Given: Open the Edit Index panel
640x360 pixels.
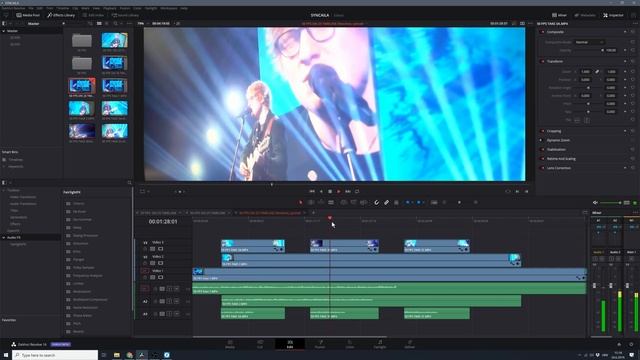Looking at the screenshot, I should (93, 15).
